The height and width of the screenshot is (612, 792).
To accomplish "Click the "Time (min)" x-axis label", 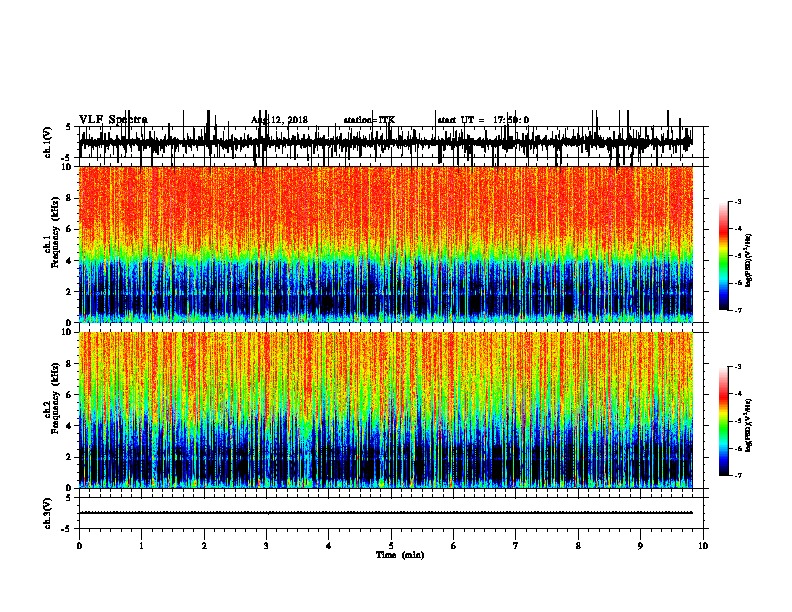I will point(400,555).
